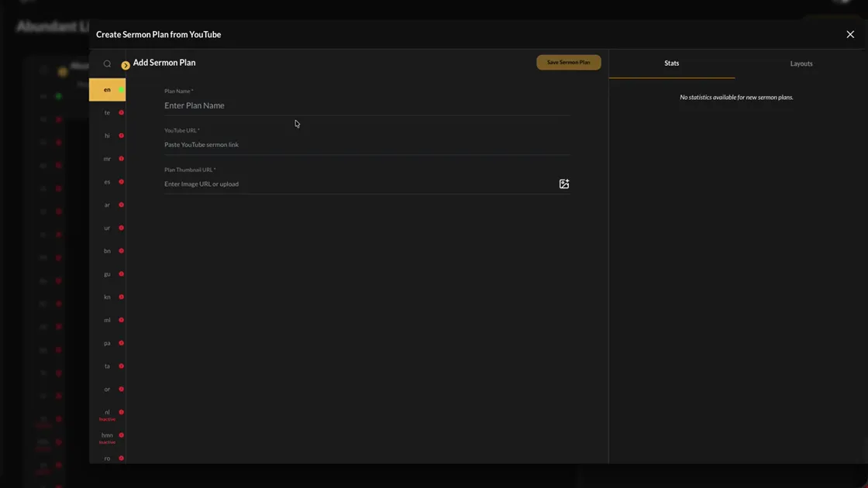Select the 'te' language tab
This screenshot has height=488, width=868.
click(x=108, y=113)
